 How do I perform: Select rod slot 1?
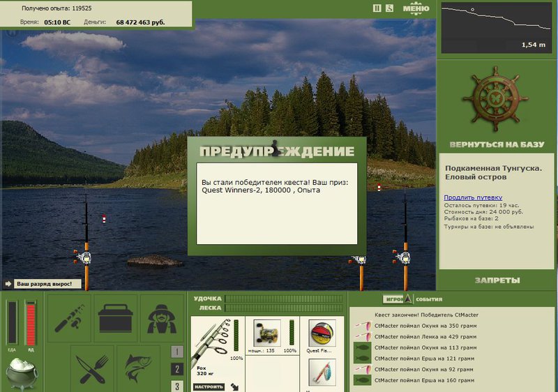[x=177, y=352]
